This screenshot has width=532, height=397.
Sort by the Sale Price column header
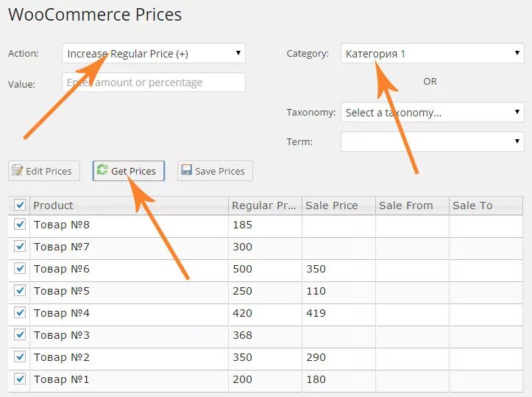339,205
